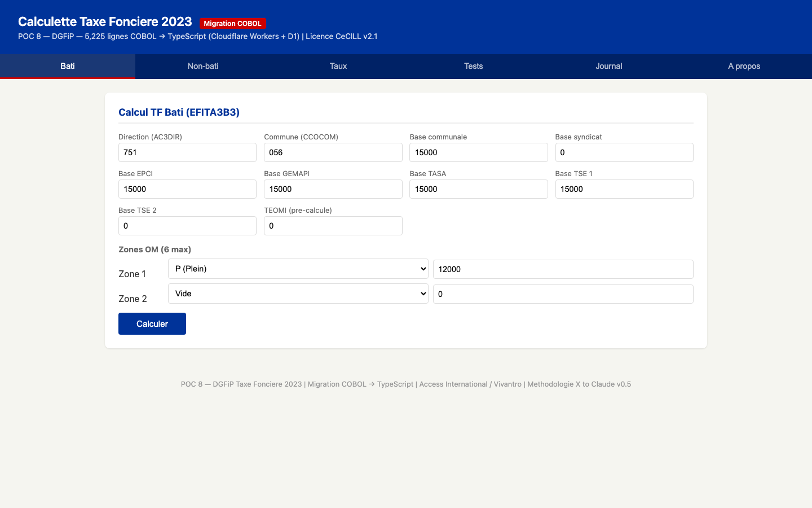Viewport: 812px width, 508px height.
Task: Focus the Base GEMAPI input
Action: click(333, 189)
